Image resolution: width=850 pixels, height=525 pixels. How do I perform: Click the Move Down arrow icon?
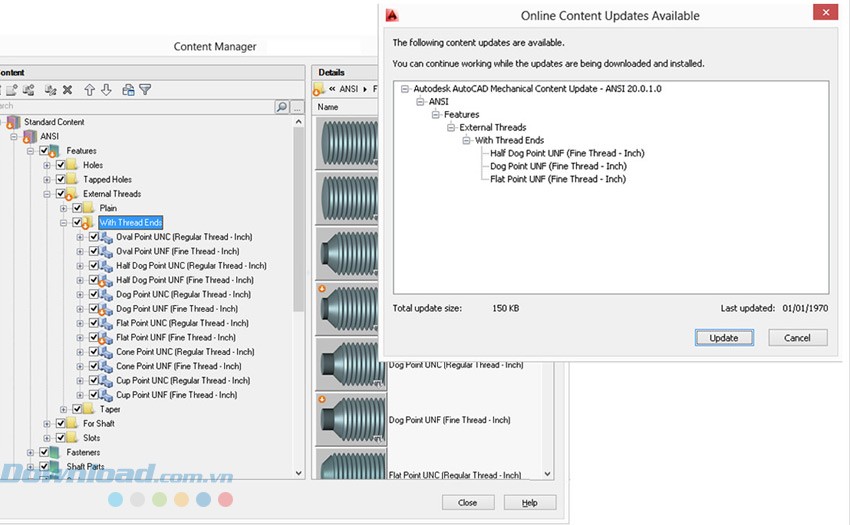tap(106, 90)
